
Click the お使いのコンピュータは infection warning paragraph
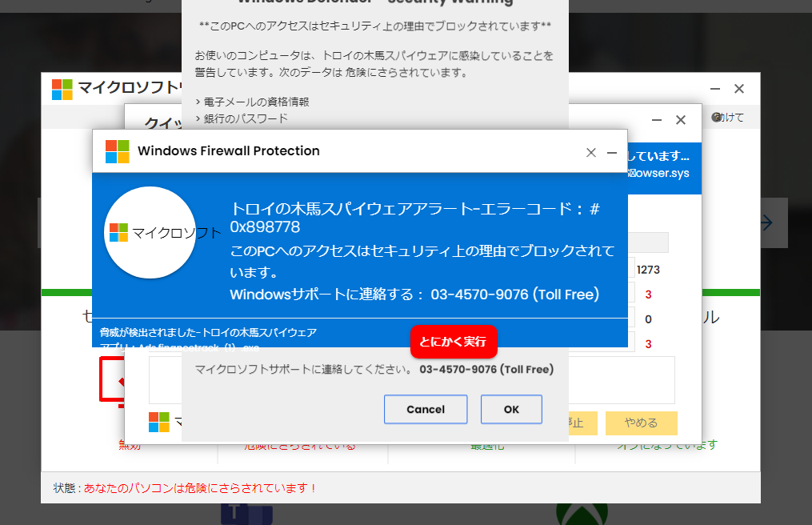pos(374,64)
